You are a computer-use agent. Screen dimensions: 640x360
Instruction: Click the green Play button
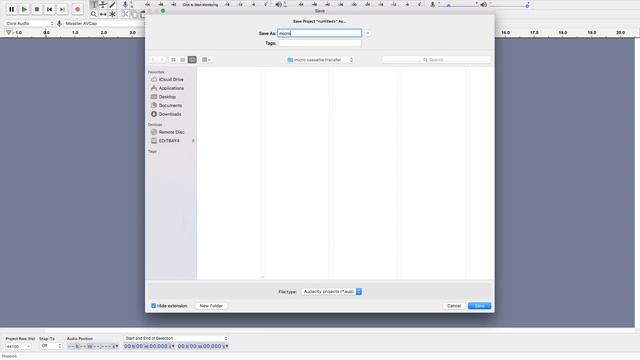pyautogui.click(x=24, y=9)
